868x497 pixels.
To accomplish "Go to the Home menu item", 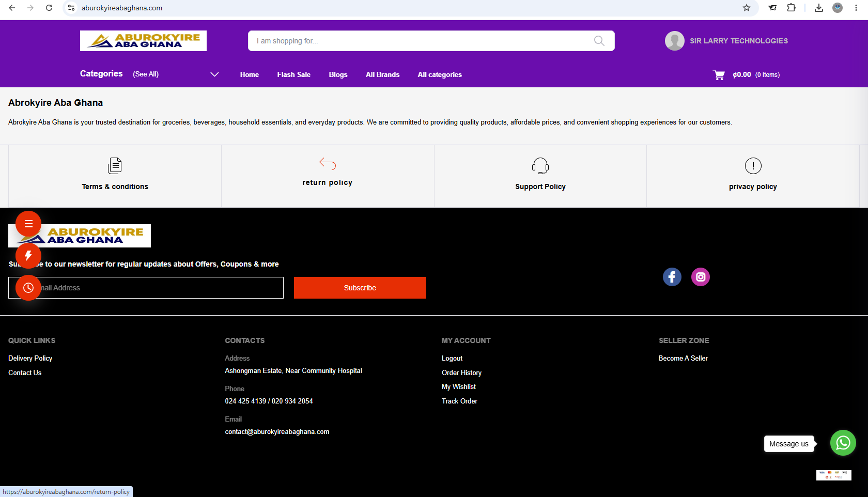I will pos(250,75).
